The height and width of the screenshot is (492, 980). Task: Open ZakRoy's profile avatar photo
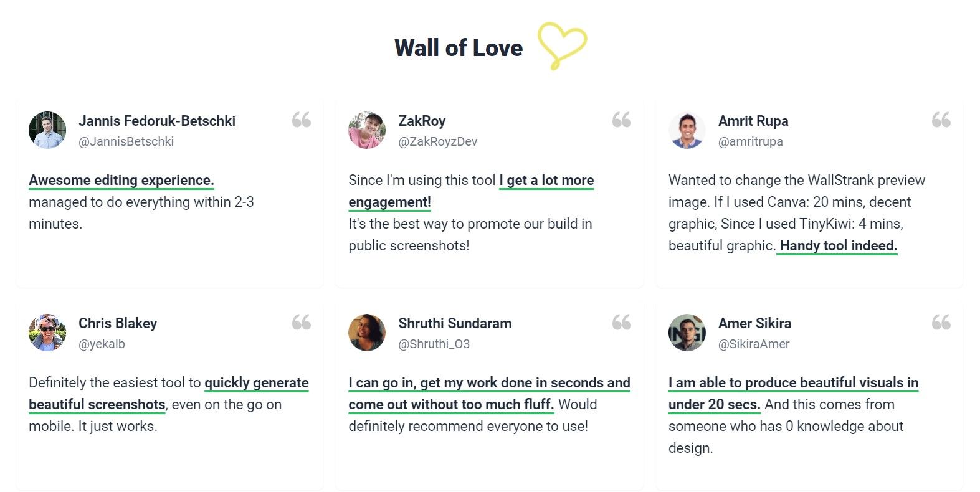[x=367, y=130]
